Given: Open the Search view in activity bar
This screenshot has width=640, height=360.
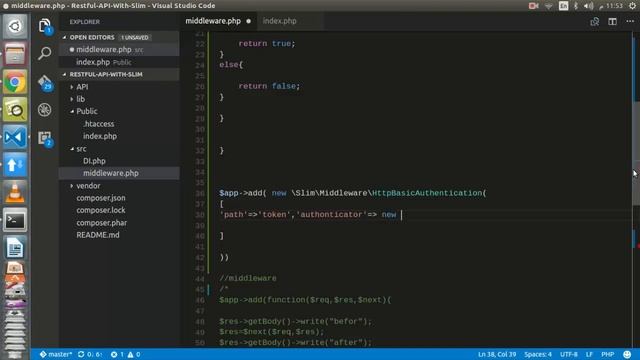Looking at the screenshot, I should click(44, 53).
